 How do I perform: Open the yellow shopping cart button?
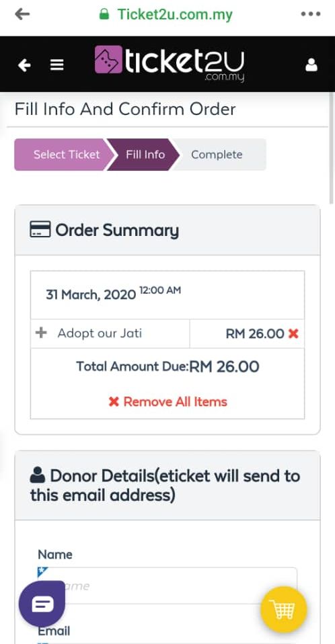(284, 609)
